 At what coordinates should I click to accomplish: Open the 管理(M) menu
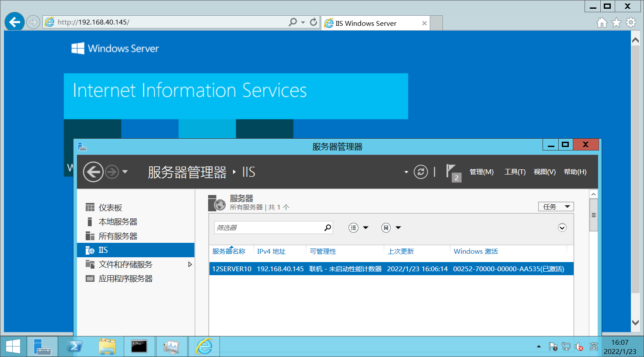[481, 172]
